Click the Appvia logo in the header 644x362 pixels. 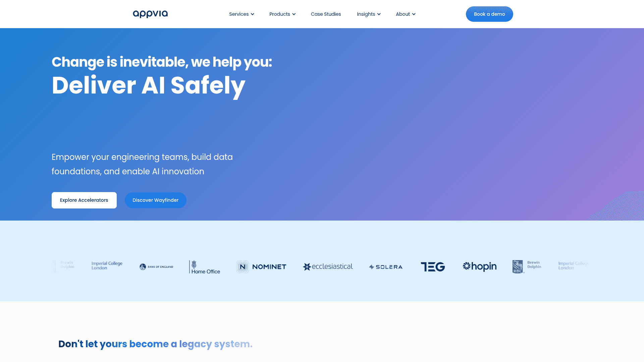[150, 14]
